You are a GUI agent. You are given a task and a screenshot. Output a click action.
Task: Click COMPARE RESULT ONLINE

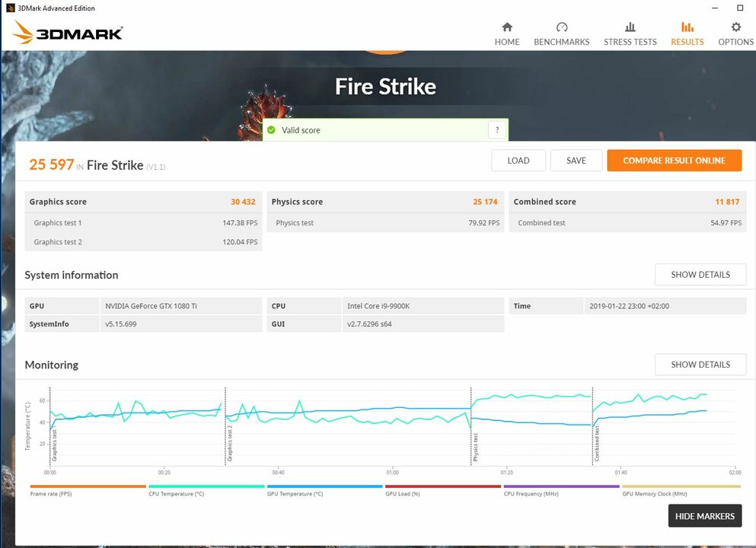coord(674,161)
